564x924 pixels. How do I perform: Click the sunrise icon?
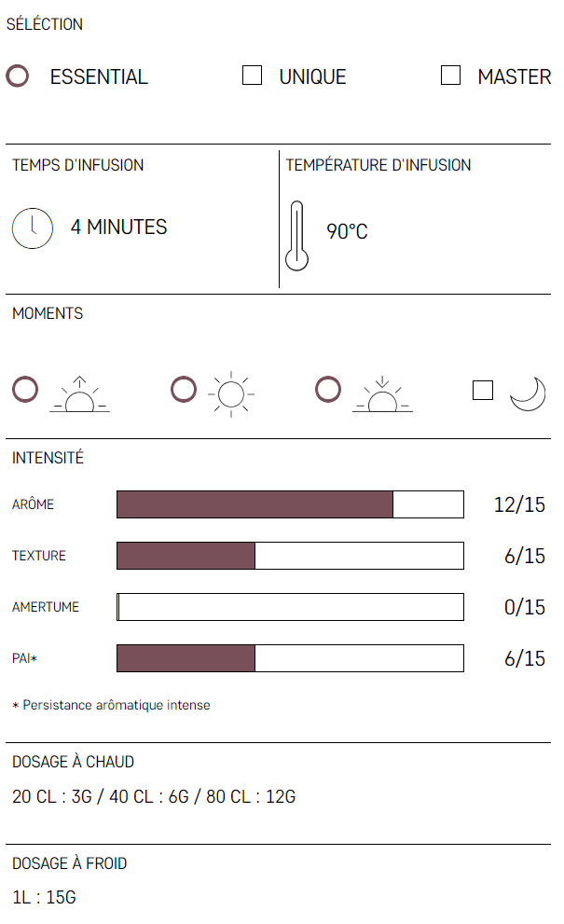pos(80,396)
